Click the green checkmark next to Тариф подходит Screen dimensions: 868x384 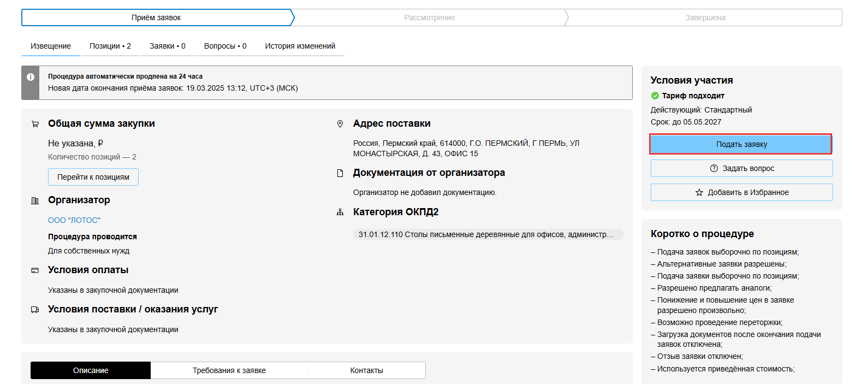(x=655, y=96)
